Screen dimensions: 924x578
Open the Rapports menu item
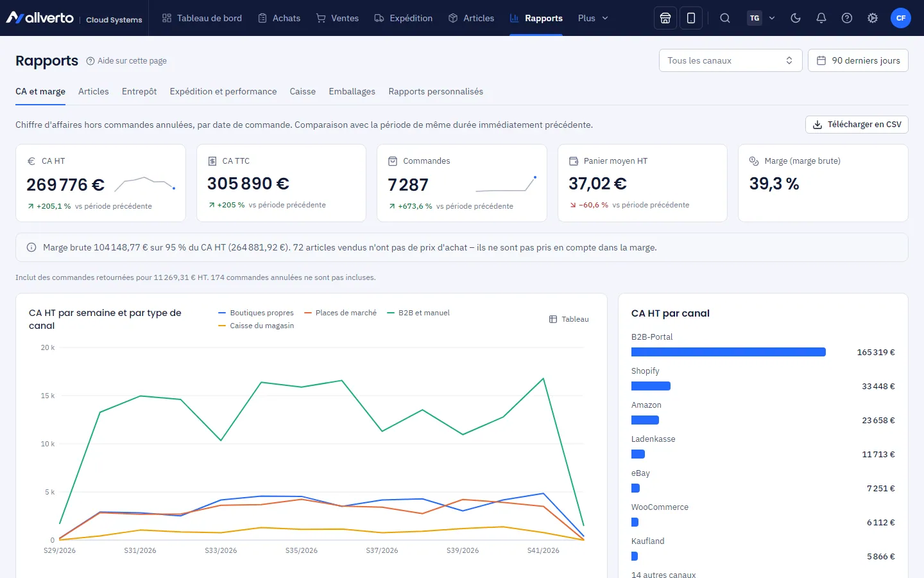[536, 18]
